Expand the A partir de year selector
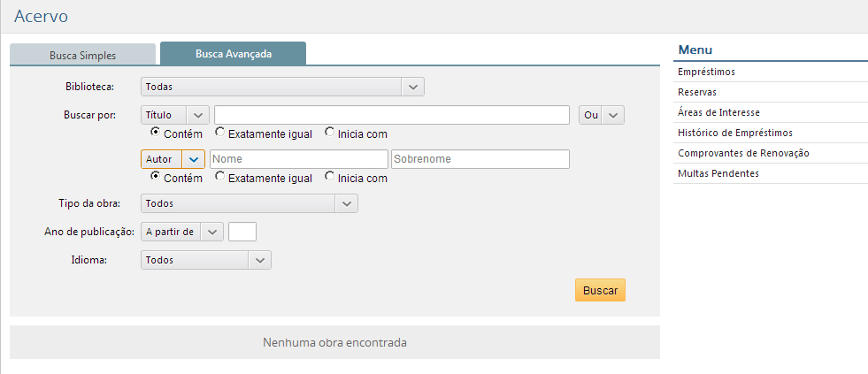 point(182,232)
